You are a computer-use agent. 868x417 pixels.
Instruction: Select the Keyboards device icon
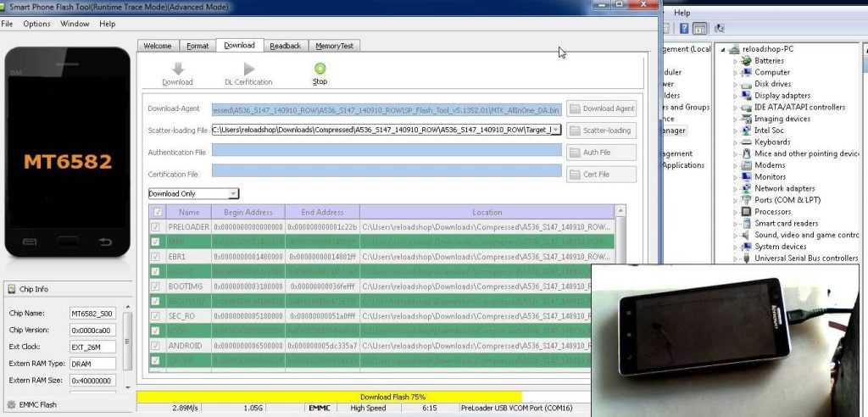tap(746, 142)
